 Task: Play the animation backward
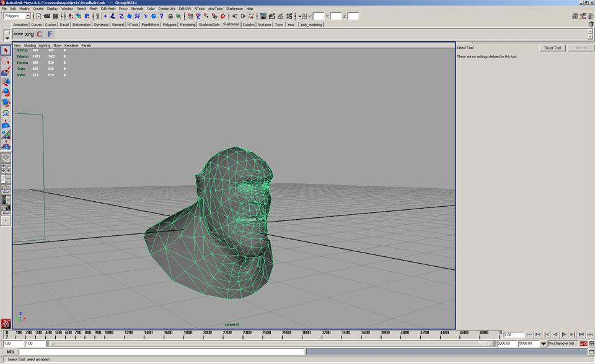555,334
